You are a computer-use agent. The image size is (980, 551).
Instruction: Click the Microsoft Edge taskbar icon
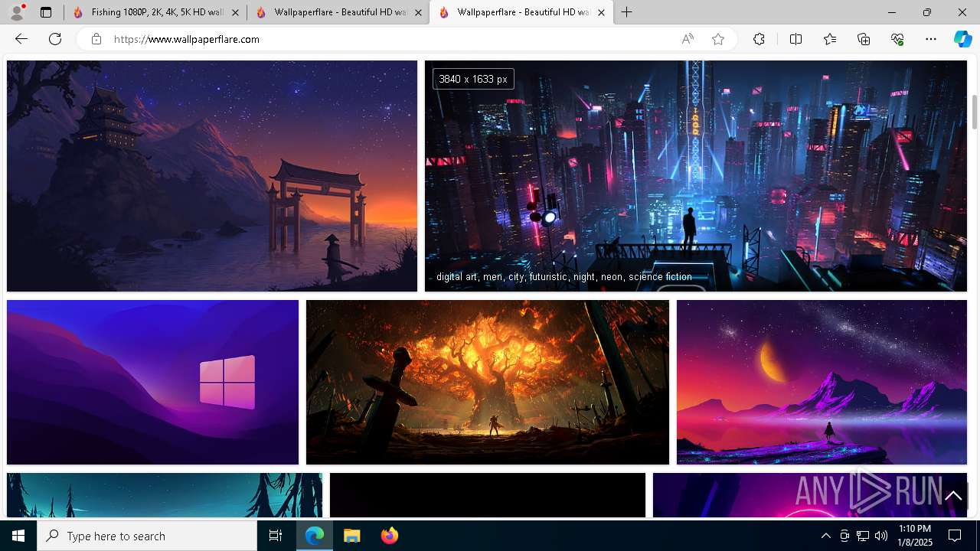click(315, 536)
